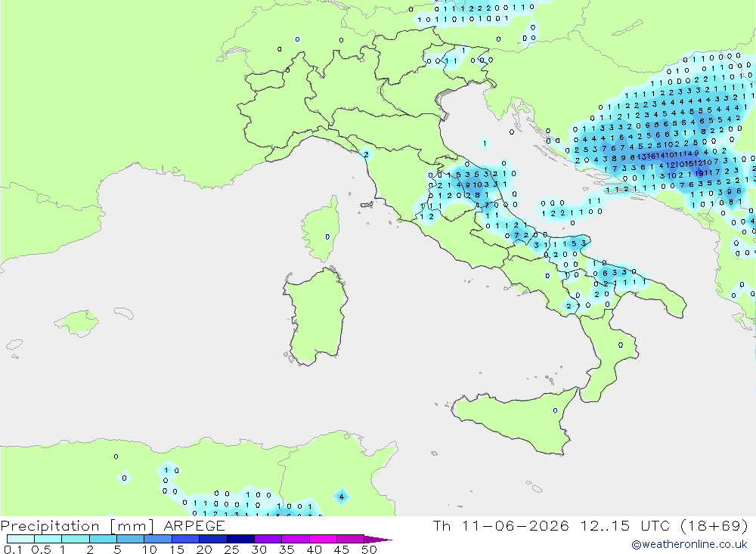Click the island of Sardinia

click(x=316, y=316)
